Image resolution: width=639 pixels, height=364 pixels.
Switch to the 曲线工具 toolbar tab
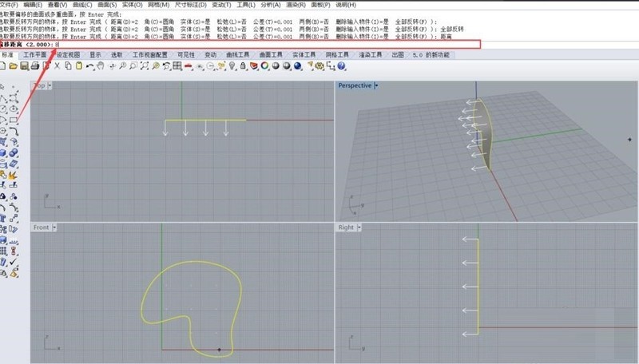pyautogui.click(x=237, y=55)
